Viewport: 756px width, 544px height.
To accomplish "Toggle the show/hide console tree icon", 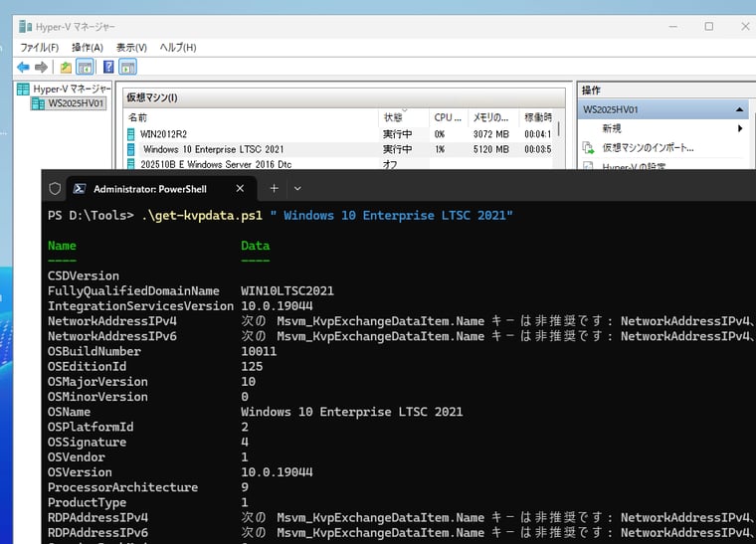I will coord(86,68).
